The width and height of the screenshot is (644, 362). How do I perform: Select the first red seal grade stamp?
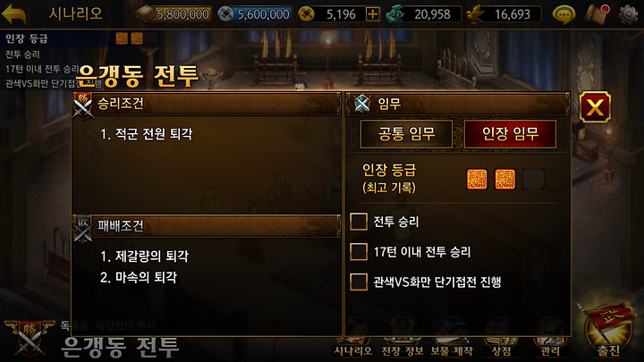pyautogui.click(x=477, y=180)
